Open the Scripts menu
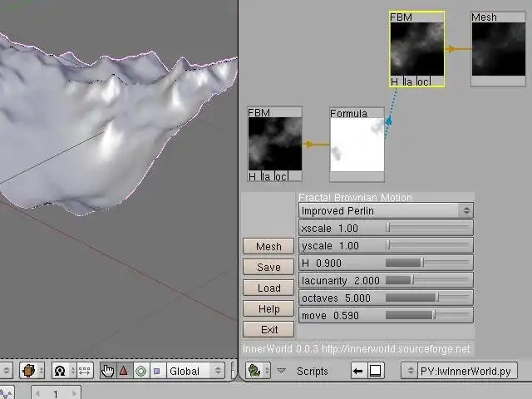 pos(313,372)
